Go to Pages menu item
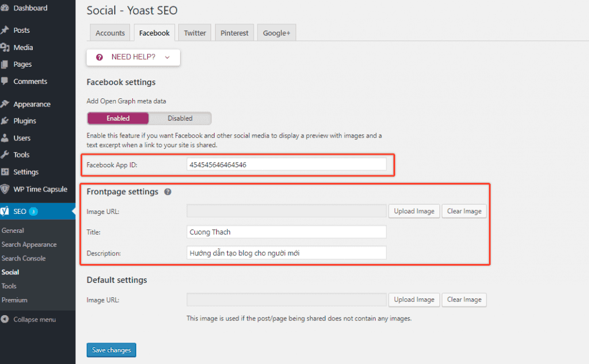Screen dimensions: 589x364 (22, 64)
